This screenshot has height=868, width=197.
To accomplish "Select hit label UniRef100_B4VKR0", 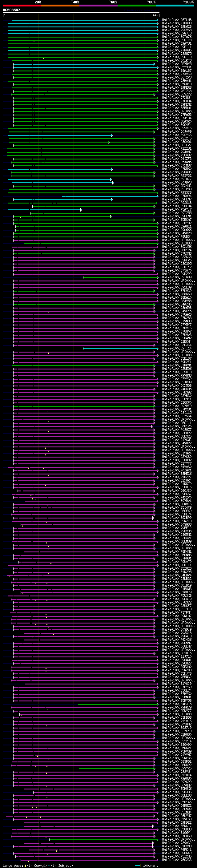I will pyautogui.click(x=177, y=233).
